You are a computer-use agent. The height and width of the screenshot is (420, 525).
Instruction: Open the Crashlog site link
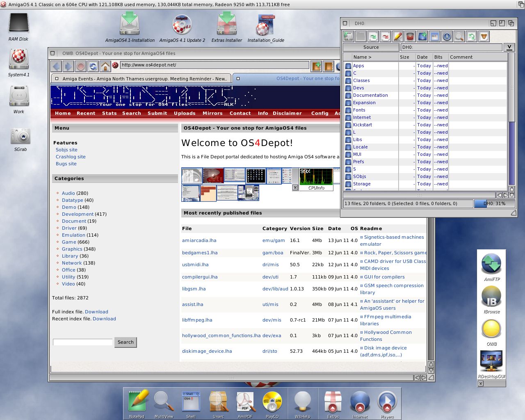[x=71, y=157]
